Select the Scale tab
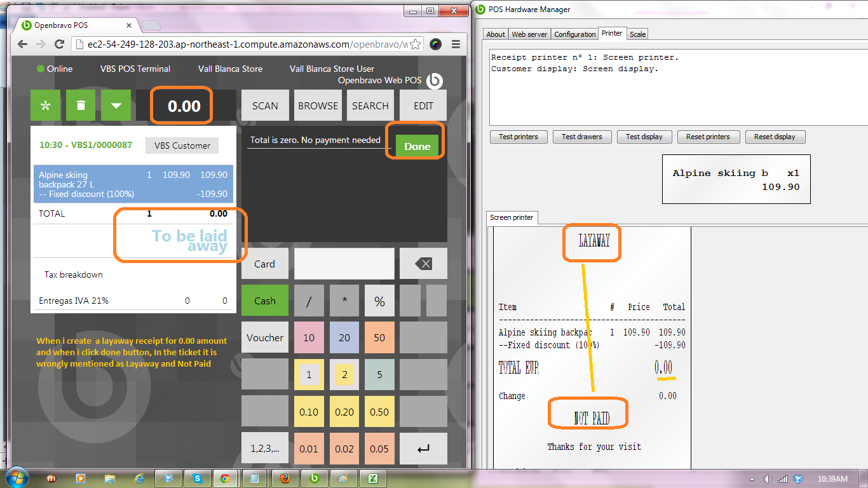Screen dimensions: 868x488 (637, 34)
